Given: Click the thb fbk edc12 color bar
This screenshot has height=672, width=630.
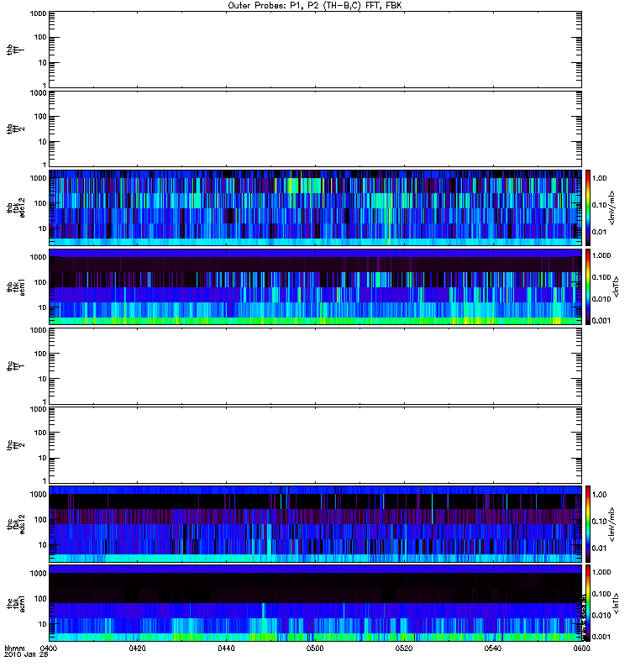Looking at the screenshot, I should 588,207.
